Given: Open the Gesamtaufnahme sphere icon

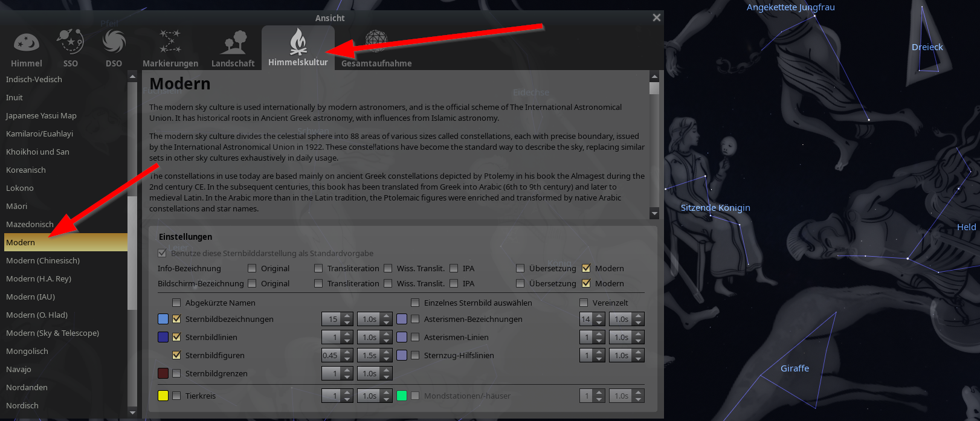Looking at the screenshot, I should (376, 42).
